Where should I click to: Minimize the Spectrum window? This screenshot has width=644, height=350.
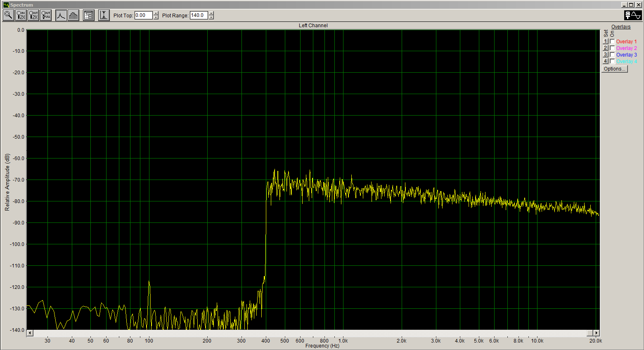pyautogui.click(x=624, y=5)
